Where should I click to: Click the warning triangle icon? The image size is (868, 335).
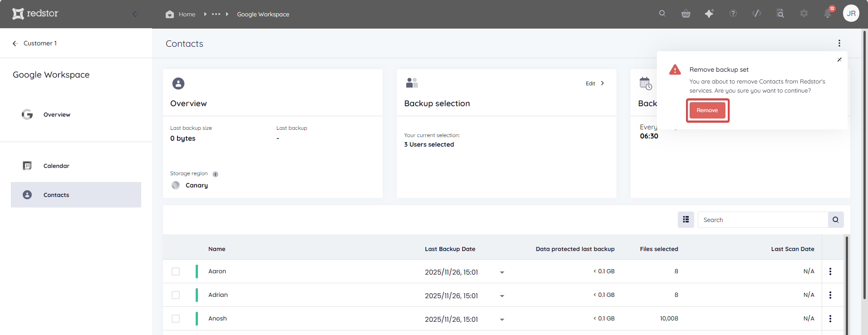point(675,69)
